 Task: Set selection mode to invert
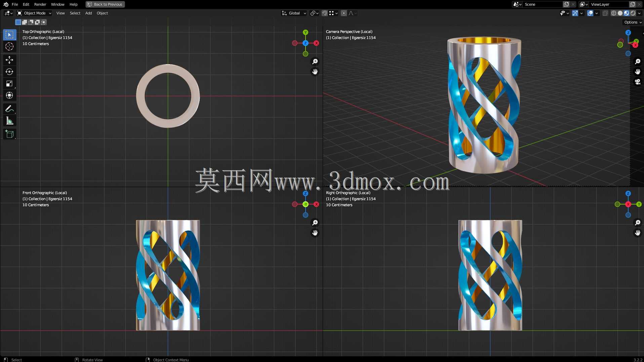(37, 22)
